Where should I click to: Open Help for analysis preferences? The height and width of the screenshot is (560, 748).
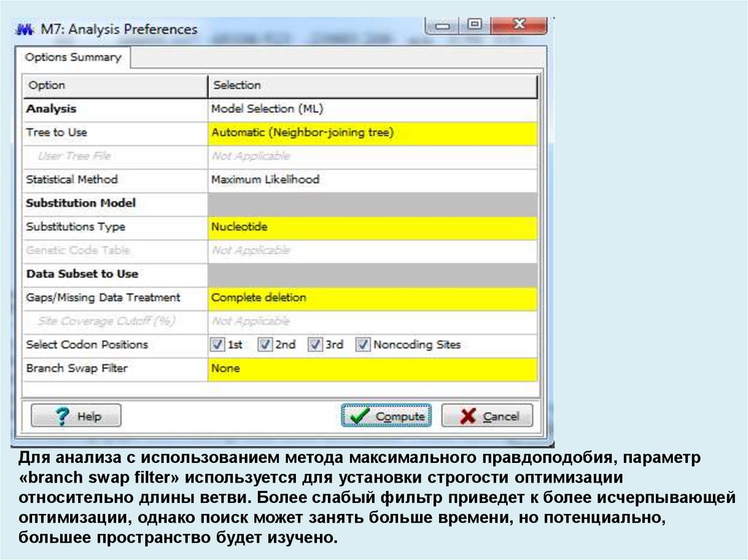pyautogui.click(x=76, y=415)
